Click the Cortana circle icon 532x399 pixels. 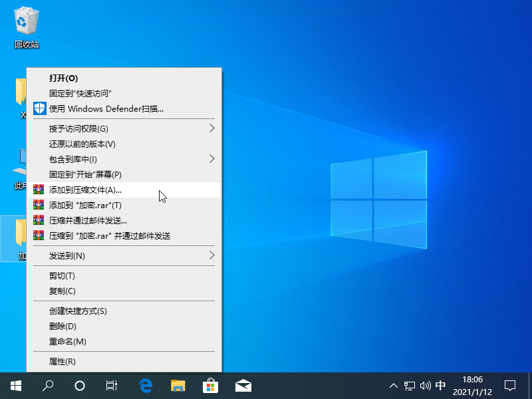80,385
